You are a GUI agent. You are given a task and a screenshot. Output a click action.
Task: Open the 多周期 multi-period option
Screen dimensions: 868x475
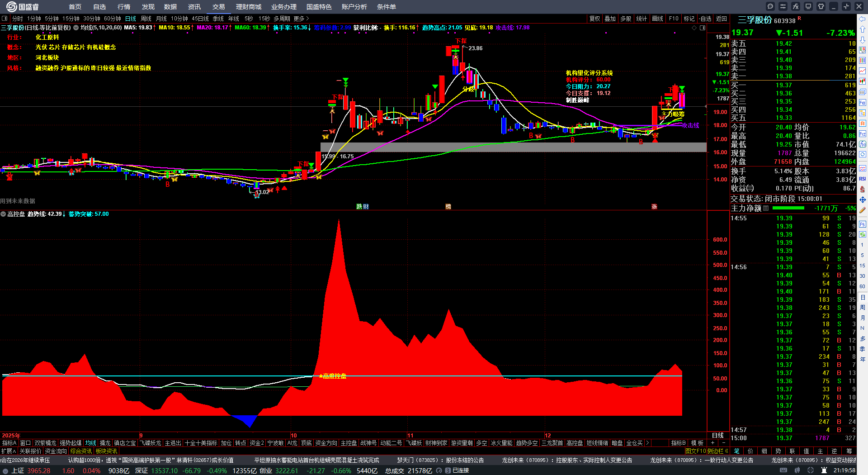[282, 19]
